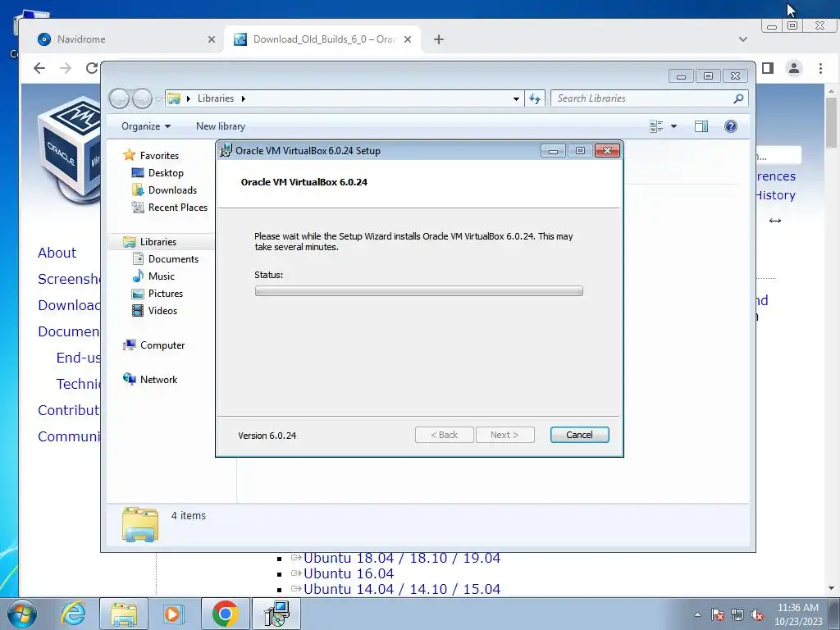Select Network in Explorer navigation pane
840x630 pixels.
158,379
